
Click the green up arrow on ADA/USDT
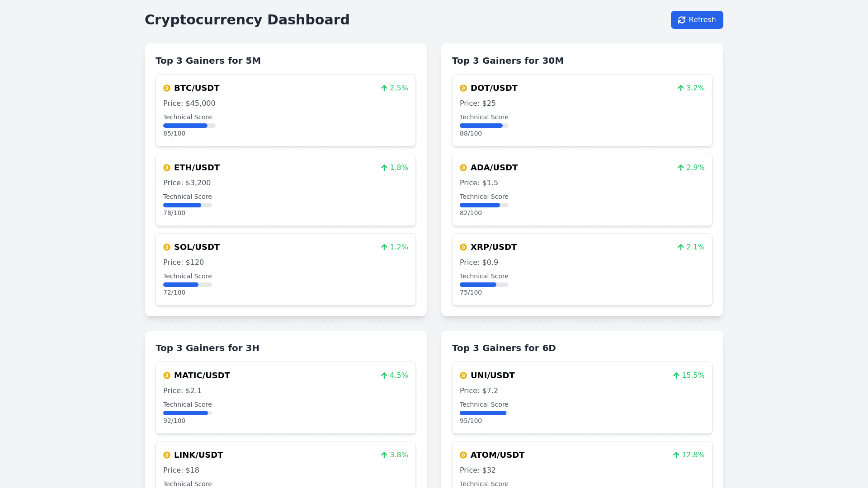(680, 168)
